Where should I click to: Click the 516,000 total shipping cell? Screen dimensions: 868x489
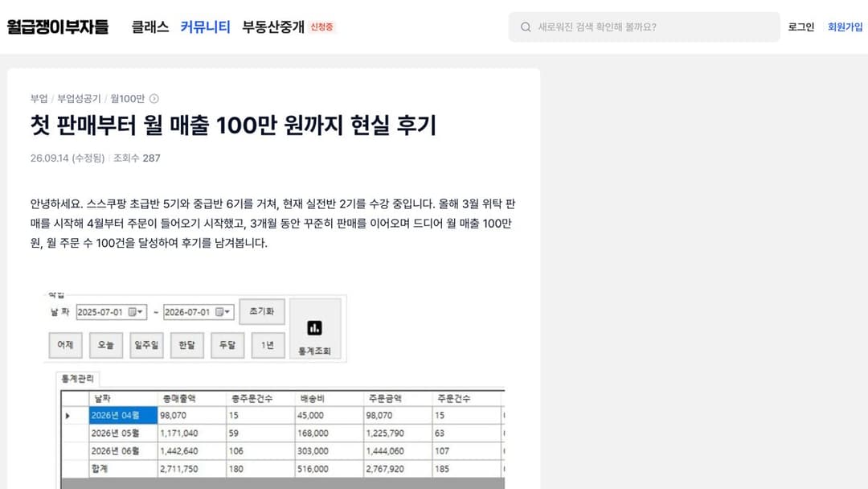pos(330,469)
